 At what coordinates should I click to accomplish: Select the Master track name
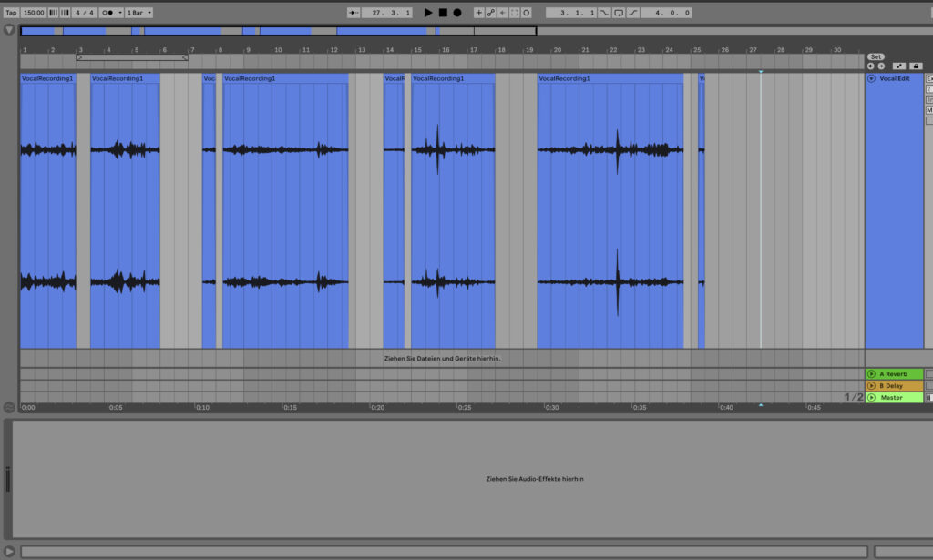891,397
